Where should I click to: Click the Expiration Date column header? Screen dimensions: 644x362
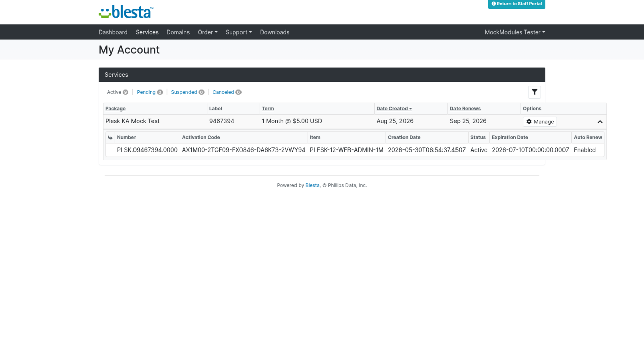[x=510, y=138]
